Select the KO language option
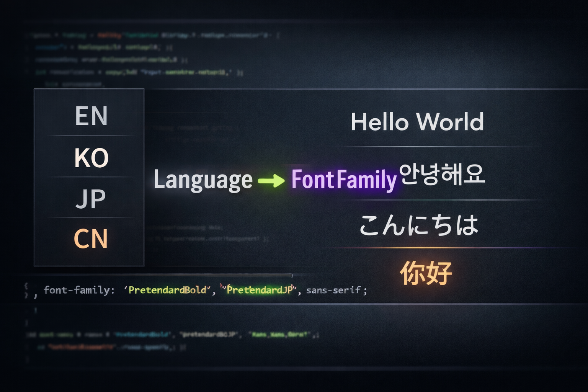This screenshot has width=588, height=392. tap(91, 157)
